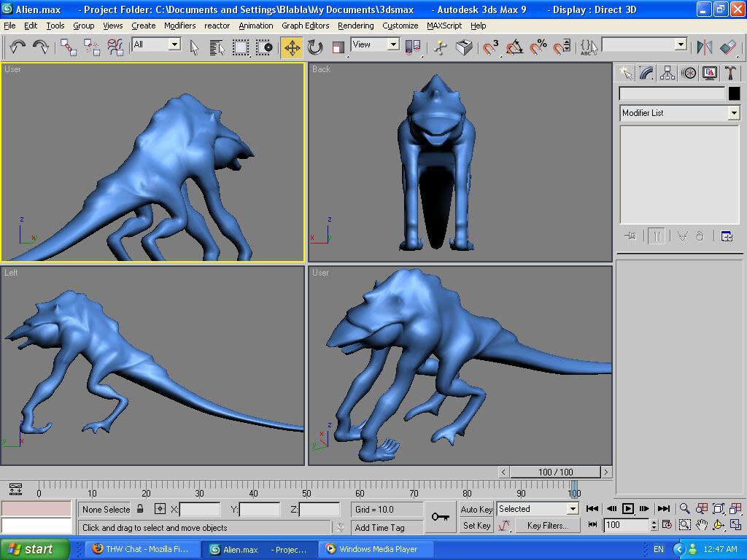747x560 pixels.
Task: Click the Add Time Tag area
Action: coord(387,528)
